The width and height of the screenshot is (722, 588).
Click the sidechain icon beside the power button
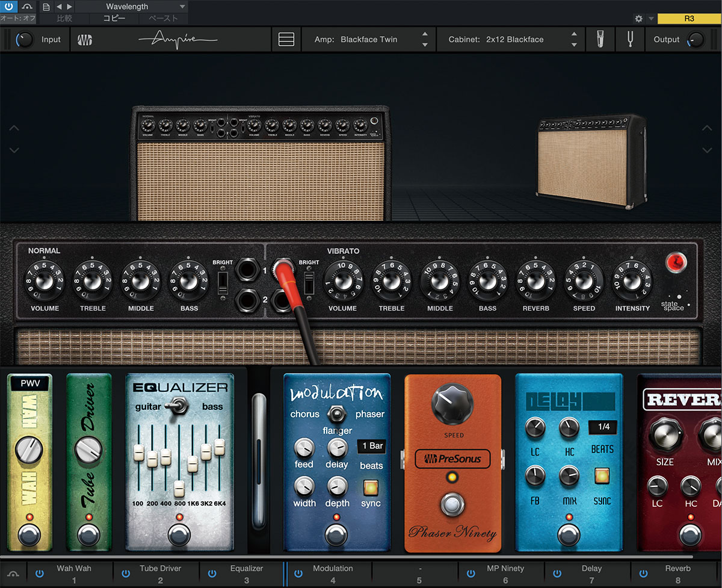28,7
